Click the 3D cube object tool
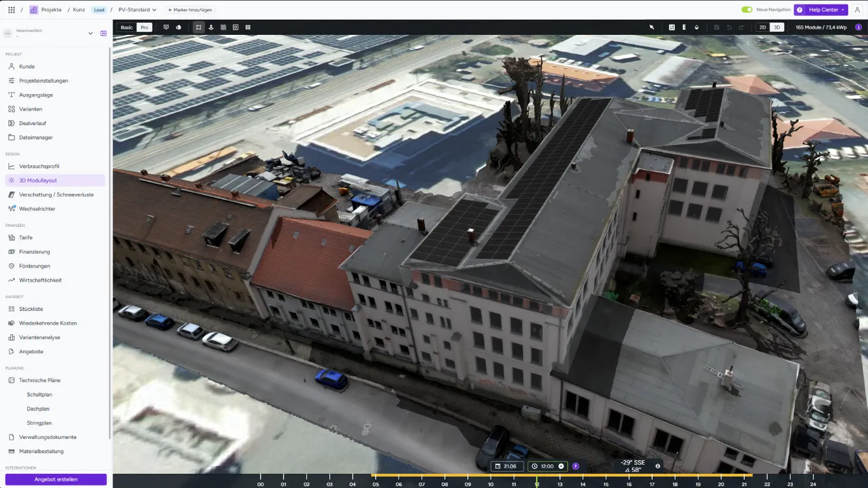868x488 pixels. [179, 27]
